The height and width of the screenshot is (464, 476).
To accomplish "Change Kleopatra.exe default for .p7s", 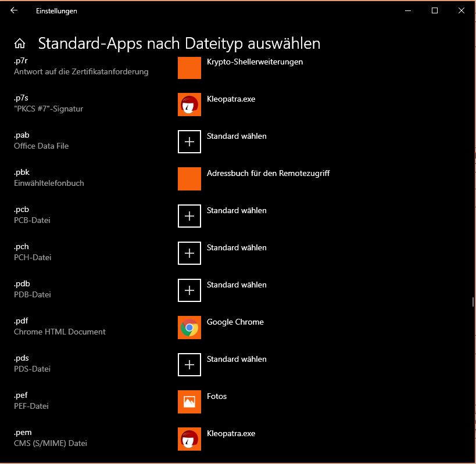I will [x=231, y=99].
